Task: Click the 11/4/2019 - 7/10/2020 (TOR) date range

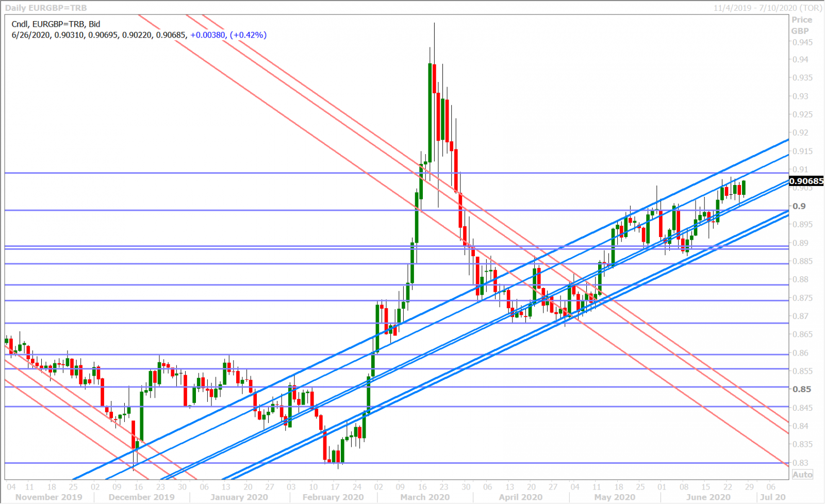Action: coord(768,8)
